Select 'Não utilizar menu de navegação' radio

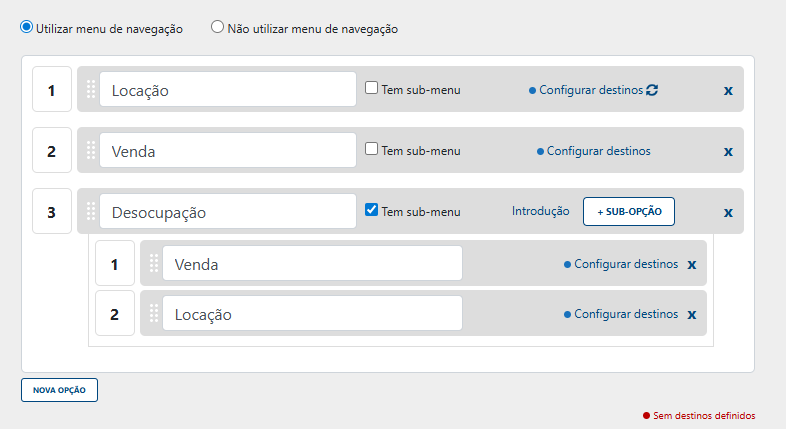pos(217,28)
